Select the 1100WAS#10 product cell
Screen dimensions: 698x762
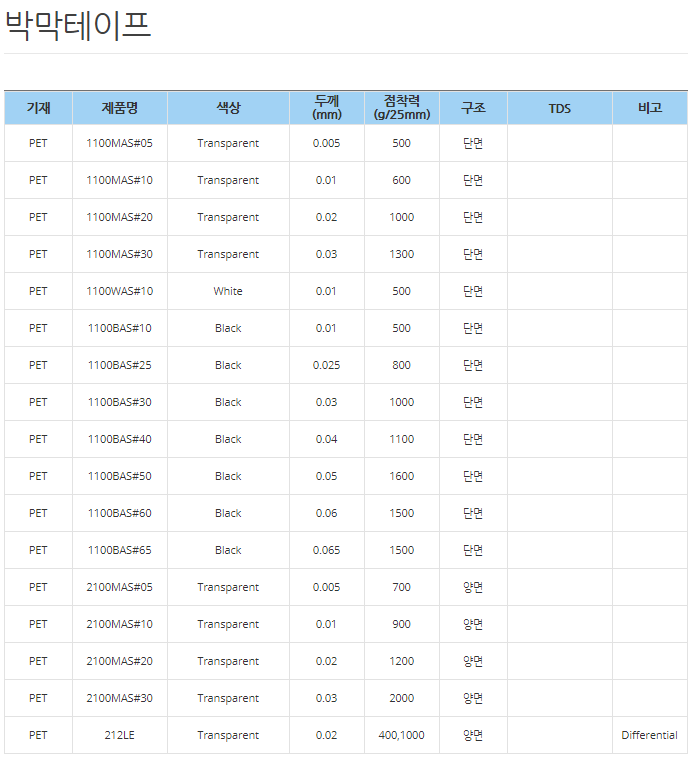(x=120, y=291)
